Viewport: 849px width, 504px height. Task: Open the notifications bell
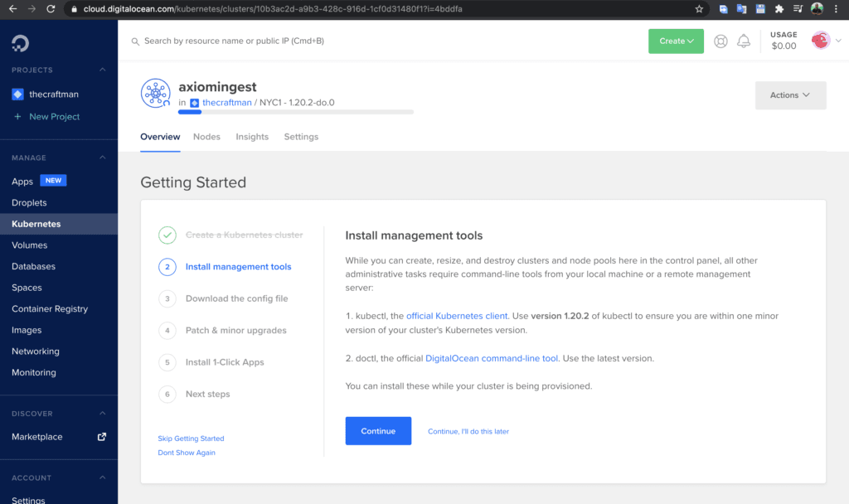[744, 41]
